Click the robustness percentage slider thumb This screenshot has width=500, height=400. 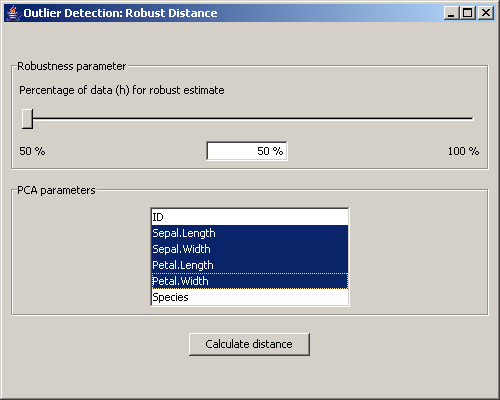coord(27,119)
